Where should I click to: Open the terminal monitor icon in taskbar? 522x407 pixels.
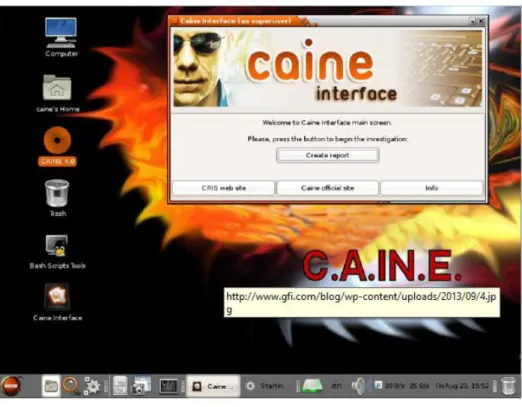tap(169, 386)
